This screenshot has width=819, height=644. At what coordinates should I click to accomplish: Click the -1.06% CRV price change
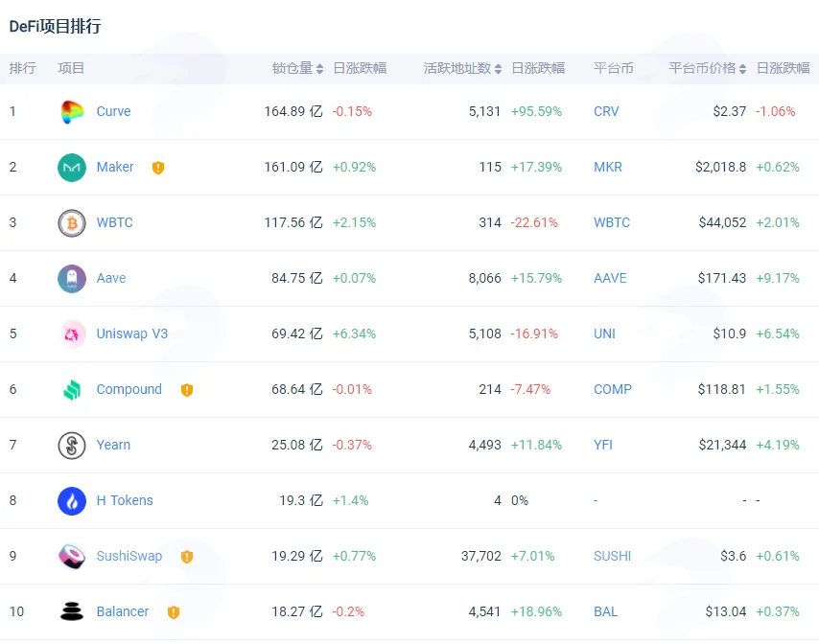click(776, 111)
